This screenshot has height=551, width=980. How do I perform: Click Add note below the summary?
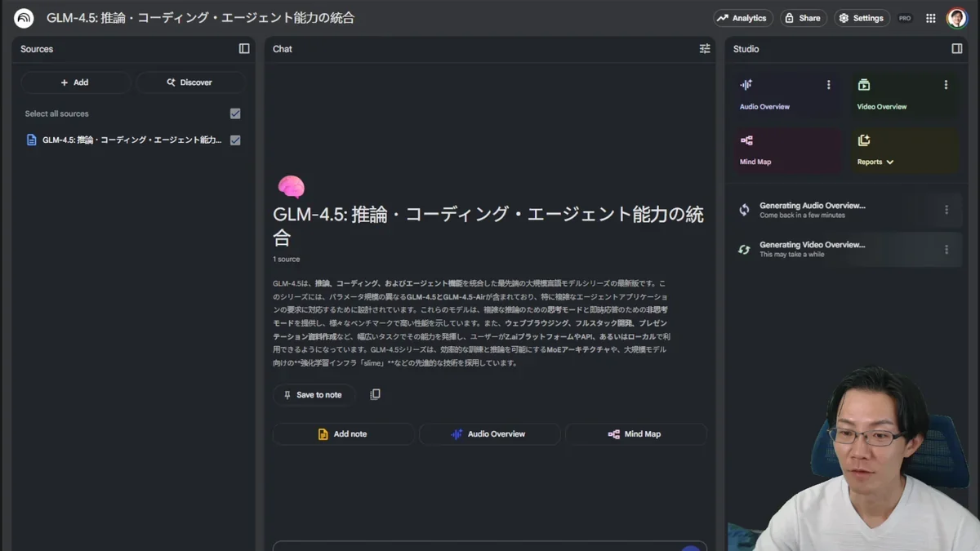[x=343, y=434]
